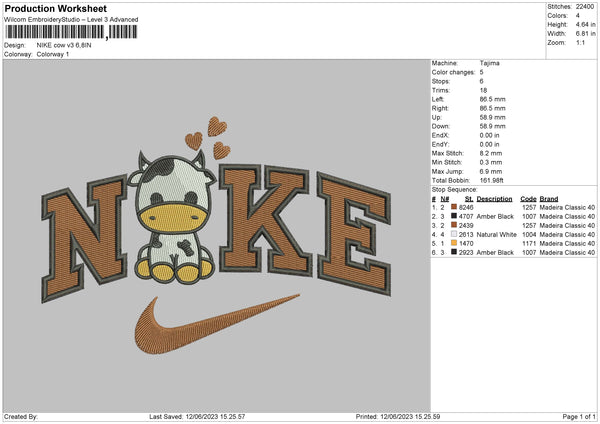Click stitch count 2923 in stop row 6
The height and width of the screenshot is (424, 600).
(x=466, y=253)
